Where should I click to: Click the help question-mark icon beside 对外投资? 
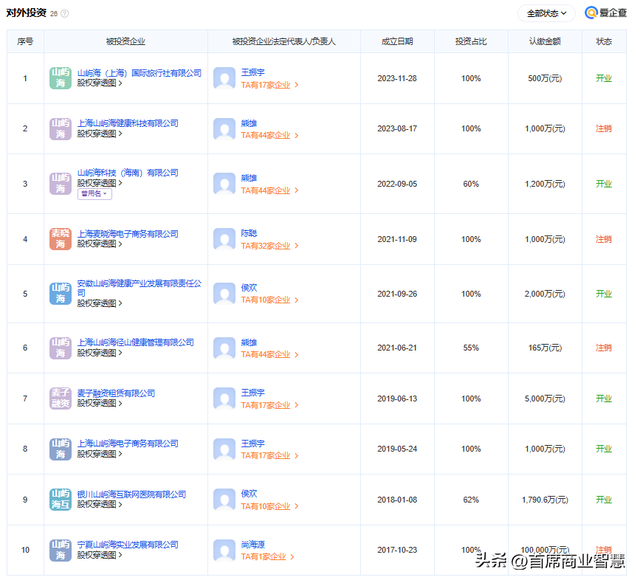coord(64,13)
